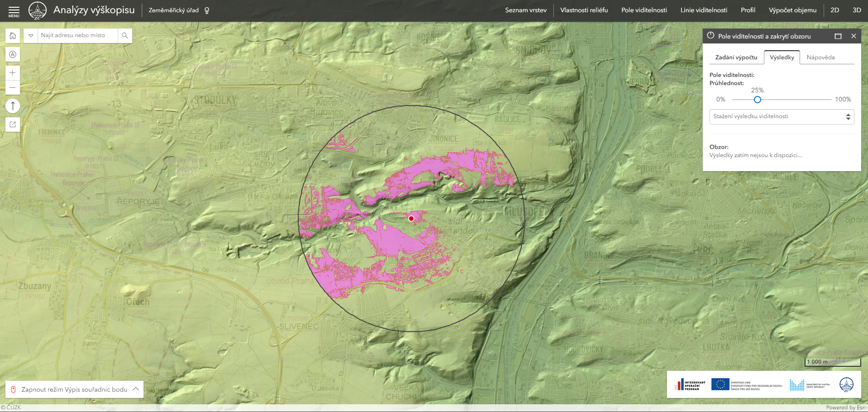Expand the search source dropdown arrow
The width and height of the screenshot is (868, 412).
31,35
